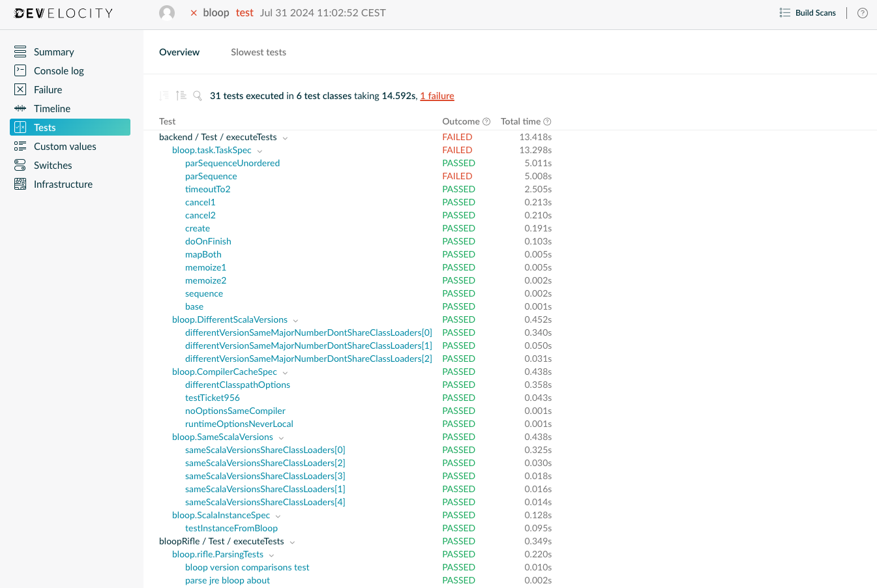The width and height of the screenshot is (877, 588).
Task: Open the failed parSequence test
Action: tap(211, 176)
